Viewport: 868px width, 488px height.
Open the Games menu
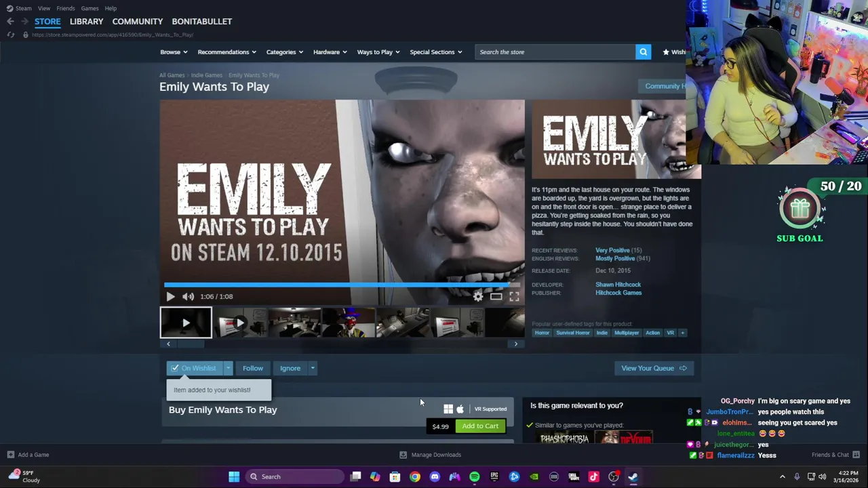tap(90, 8)
